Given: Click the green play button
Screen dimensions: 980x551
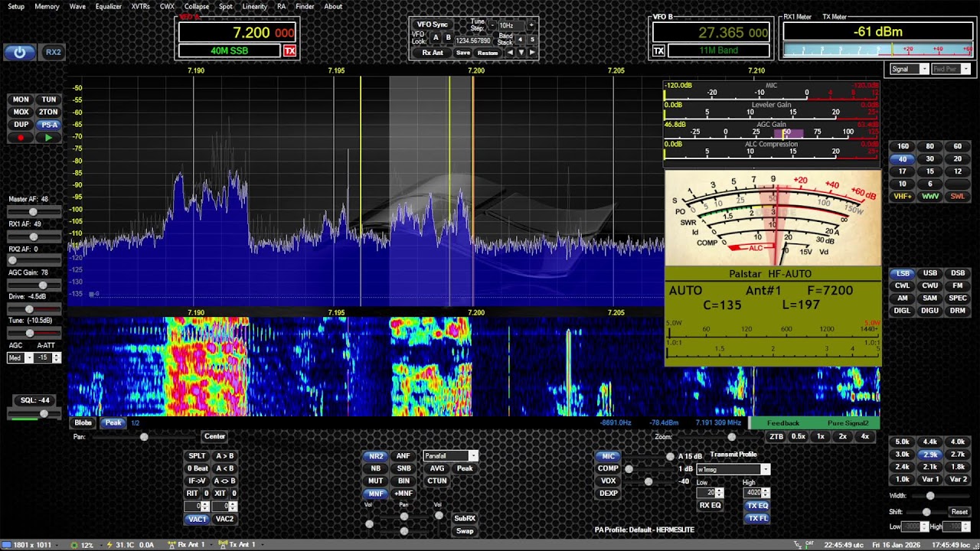Looking at the screenshot, I should pyautogui.click(x=49, y=138).
